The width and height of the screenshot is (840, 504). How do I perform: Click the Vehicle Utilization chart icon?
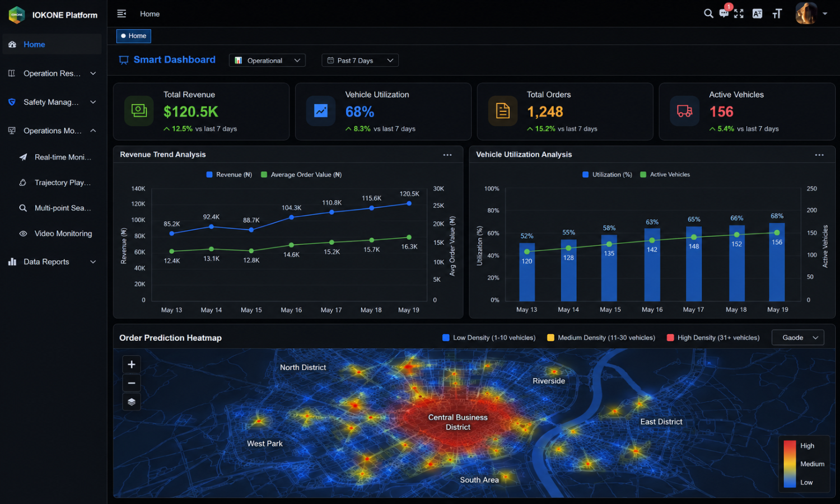321,111
